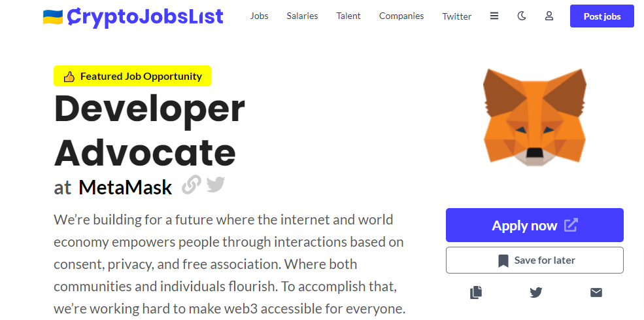This screenshot has width=644, height=320.
Task: Navigate to Talent section
Action: (348, 16)
